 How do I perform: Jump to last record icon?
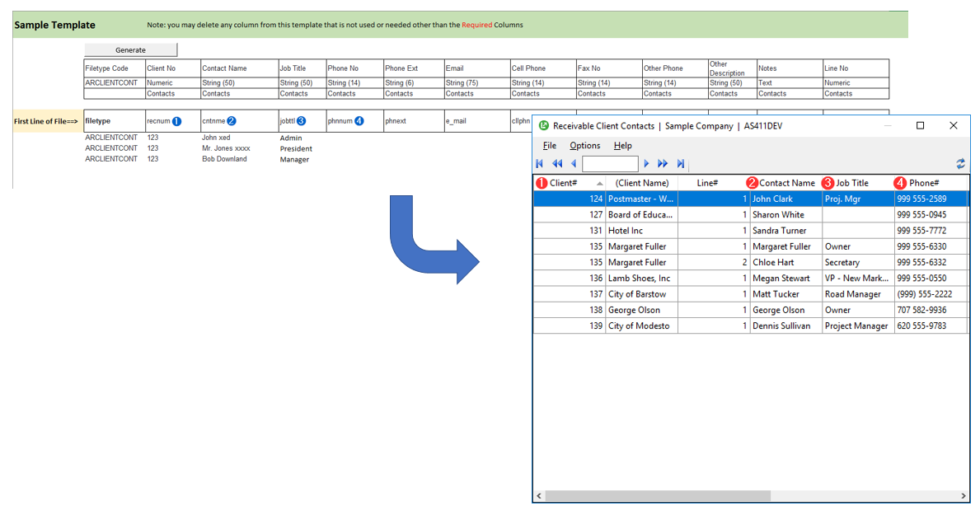coord(681,164)
